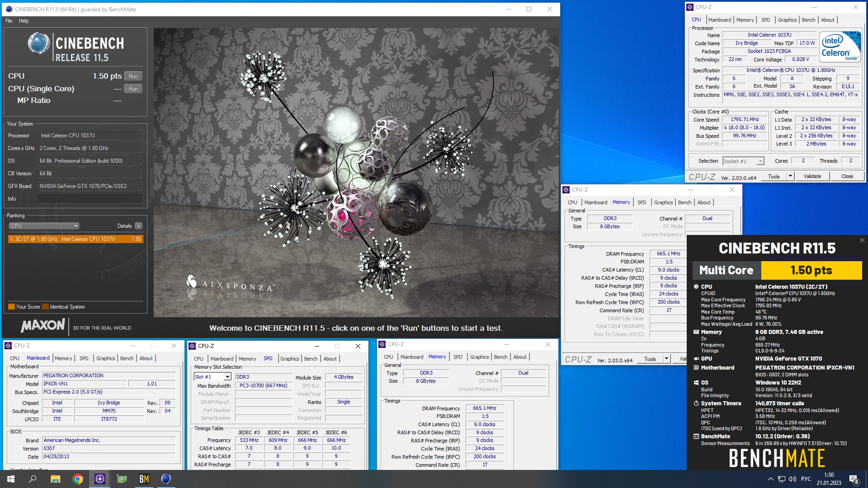This screenshot has height=488, width=868.
Task: Click Close button in top CPU-Z
Action: coord(847,176)
